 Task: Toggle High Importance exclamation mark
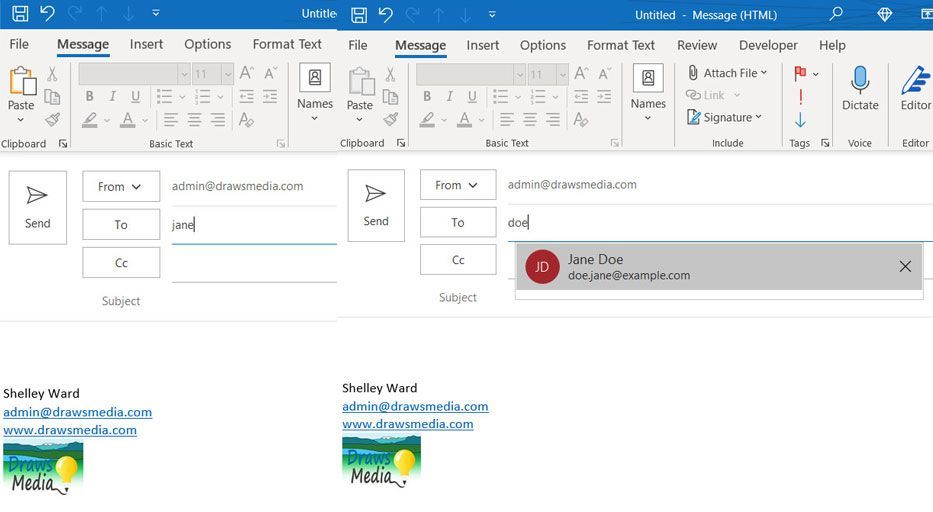(800, 97)
